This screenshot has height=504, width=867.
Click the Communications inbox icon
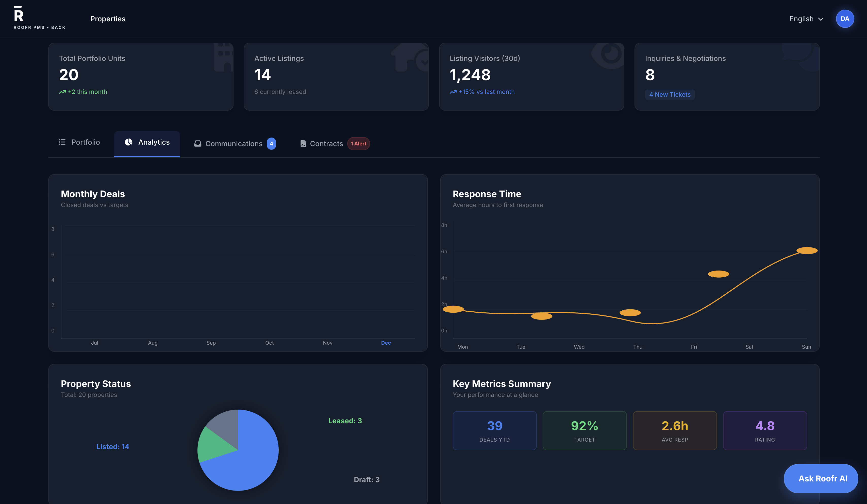[x=198, y=143]
